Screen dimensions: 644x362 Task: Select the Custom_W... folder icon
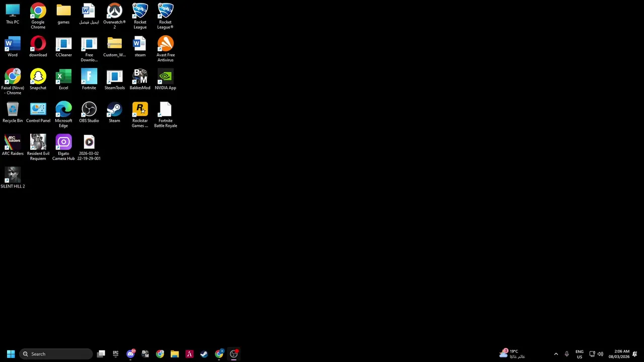pyautogui.click(x=114, y=47)
